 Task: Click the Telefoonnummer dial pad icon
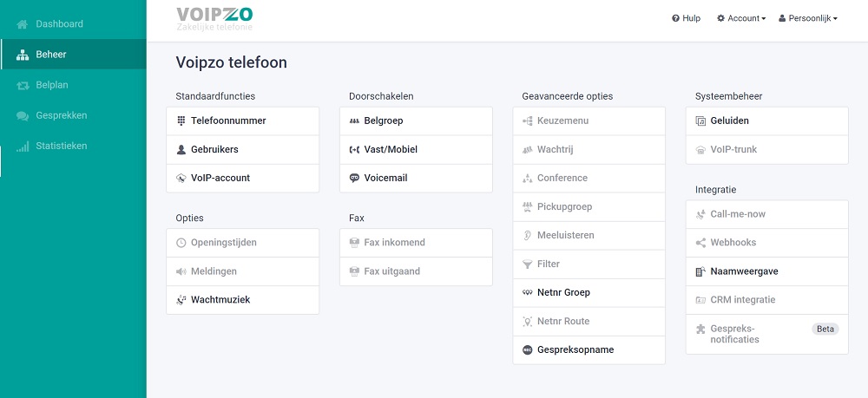coord(181,121)
